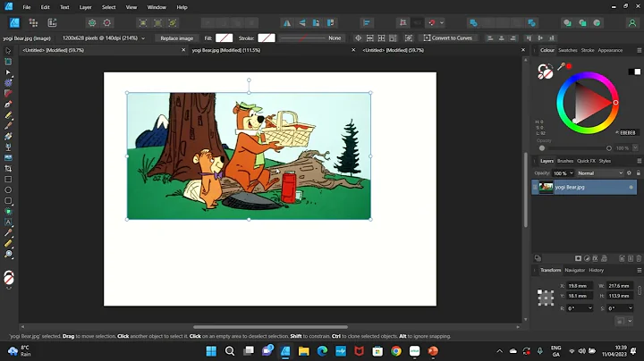Toggle the fill and stroke colour selector
Viewport: 644px width, 361px height.
coord(545,71)
